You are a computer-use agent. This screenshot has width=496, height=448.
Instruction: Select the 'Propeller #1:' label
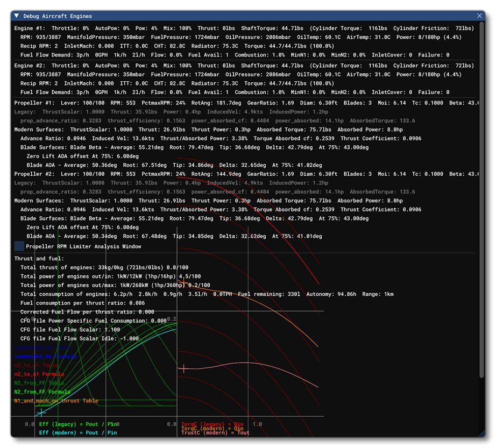point(34,103)
